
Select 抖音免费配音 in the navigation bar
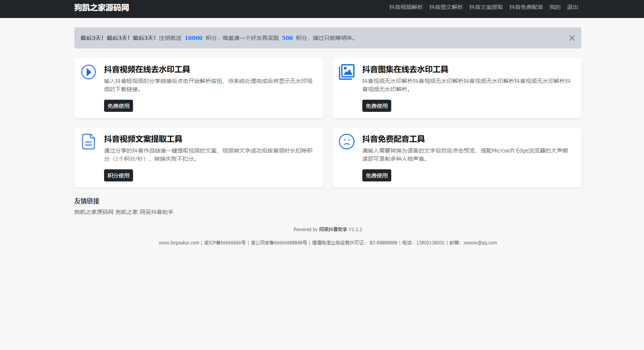pos(526,7)
